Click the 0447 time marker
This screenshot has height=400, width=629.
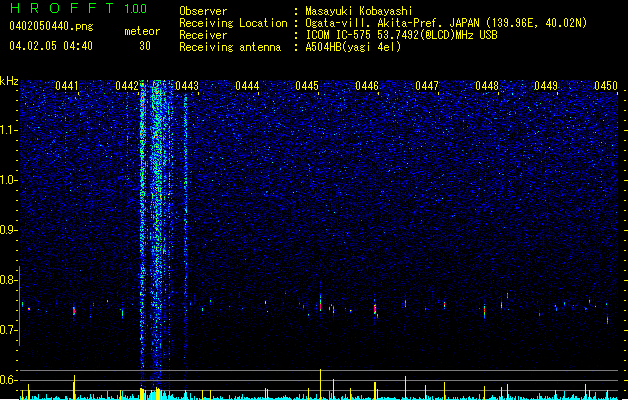(427, 86)
